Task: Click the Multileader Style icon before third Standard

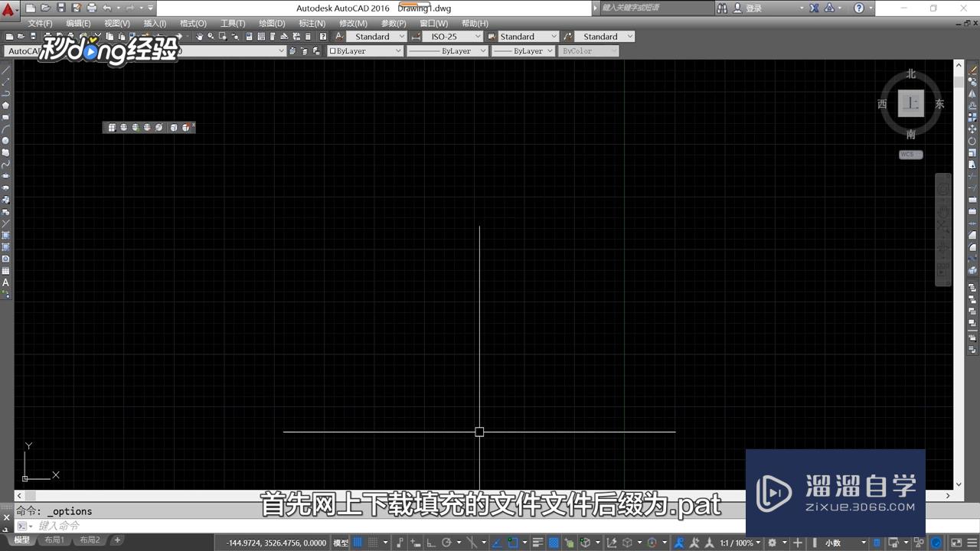Action: [567, 36]
